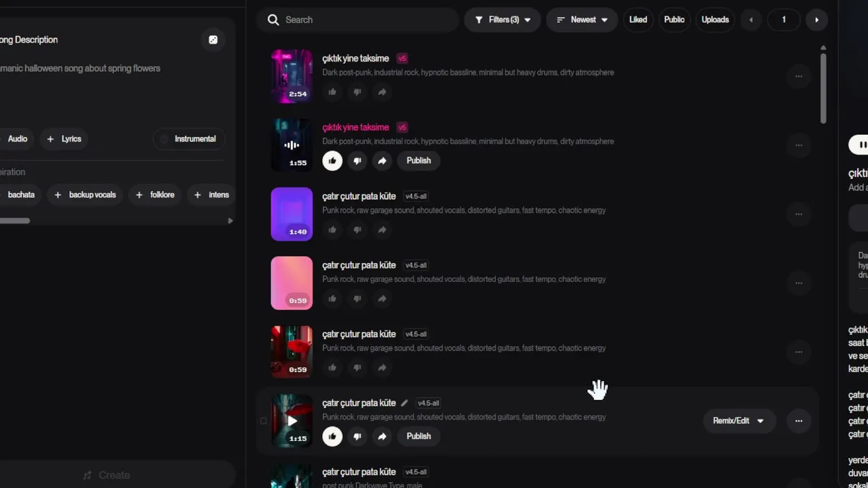Share the 1:40 çatır çutur pata küte track
868x488 pixels.
382,230
